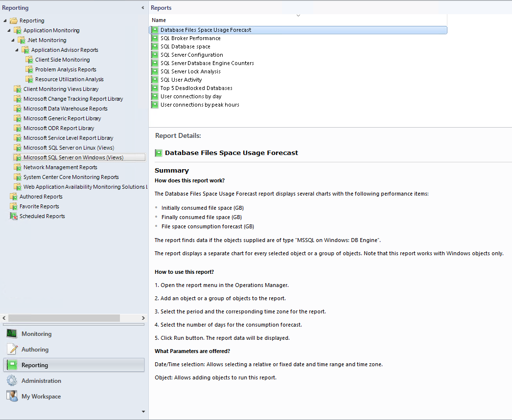Click the Microsoft Data Warehouse Reports folder icon
This screenshot has width=512, height=420.
click(x=18, y=109)
